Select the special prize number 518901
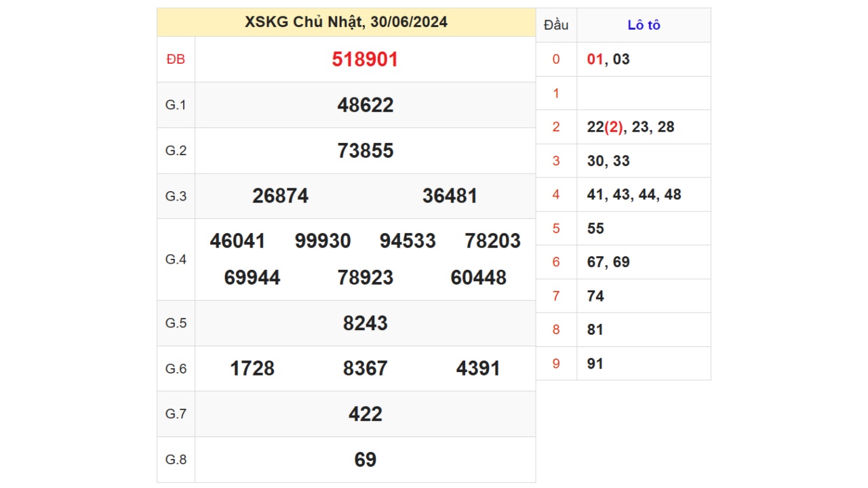The width and height of the screenshot is (868, 488). [365, 60]
